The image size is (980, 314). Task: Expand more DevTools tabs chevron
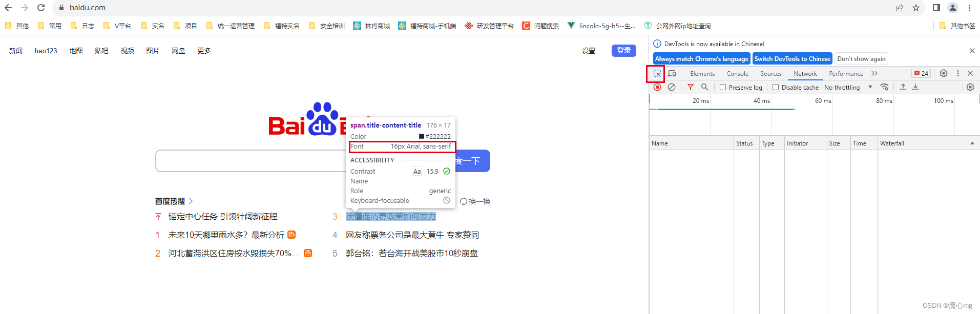pos(874,73)
